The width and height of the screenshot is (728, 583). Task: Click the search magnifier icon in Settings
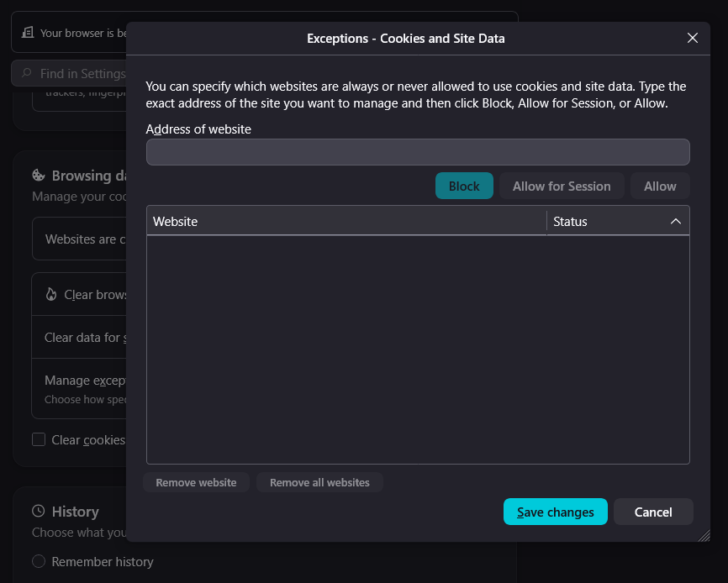click(26, 73)
